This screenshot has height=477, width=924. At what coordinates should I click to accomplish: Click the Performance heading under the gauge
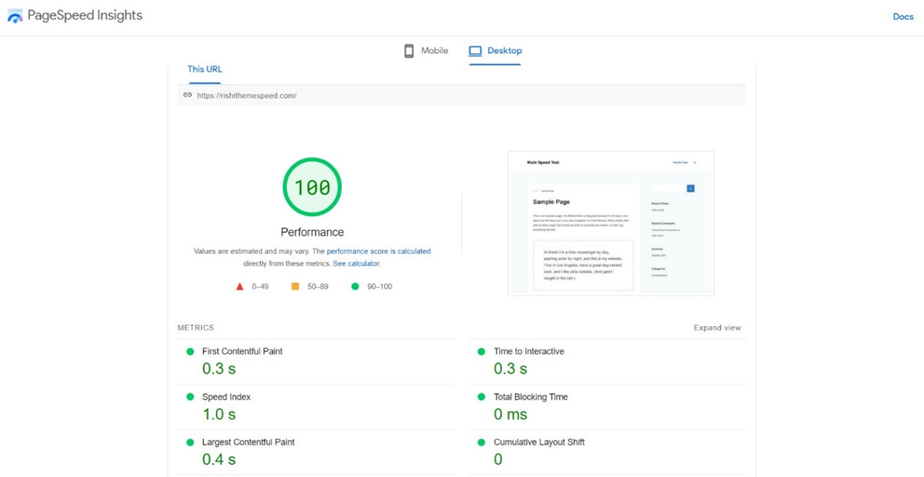(x=312, y=232)
